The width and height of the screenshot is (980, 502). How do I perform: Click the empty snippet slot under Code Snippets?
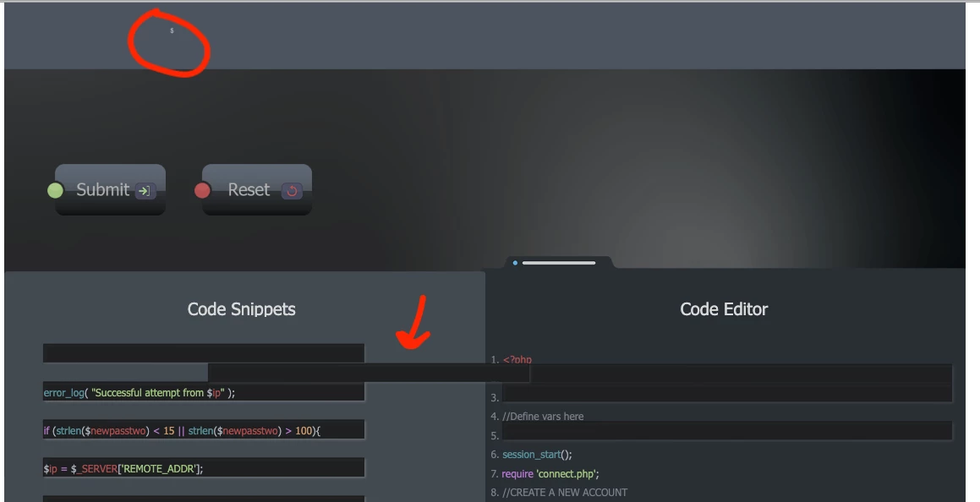204,352
